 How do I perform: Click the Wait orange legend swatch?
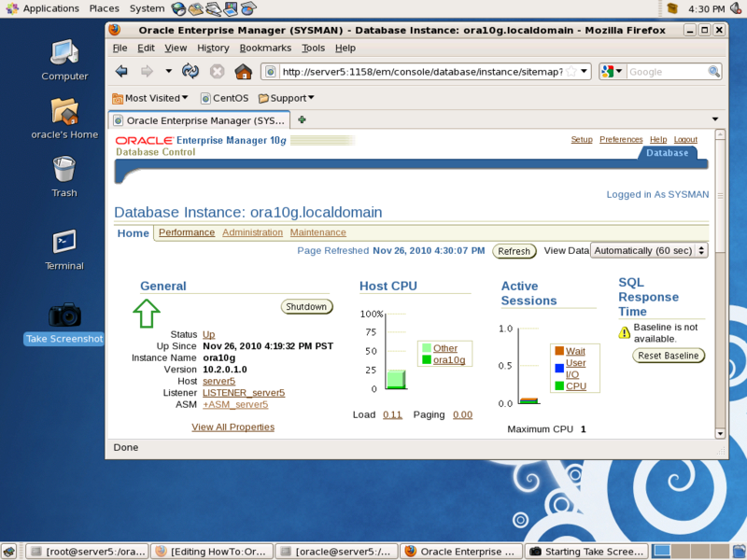[x=559, y=351]
